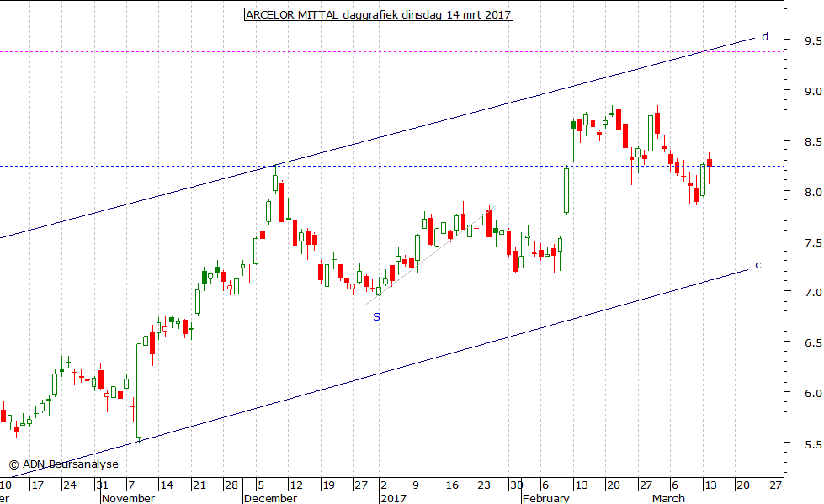This screenshot has height=504, width=824.
Task: Click the March month label
Action: [668, 498]
